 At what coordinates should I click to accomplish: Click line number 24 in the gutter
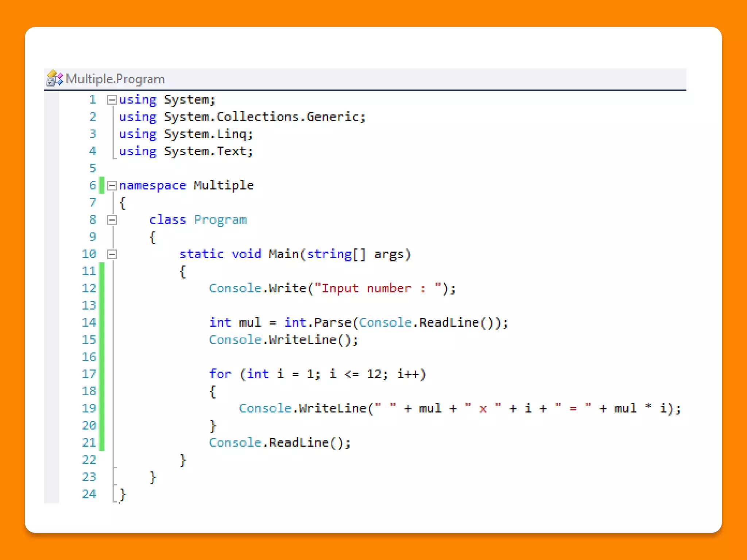tap(89, 494)
